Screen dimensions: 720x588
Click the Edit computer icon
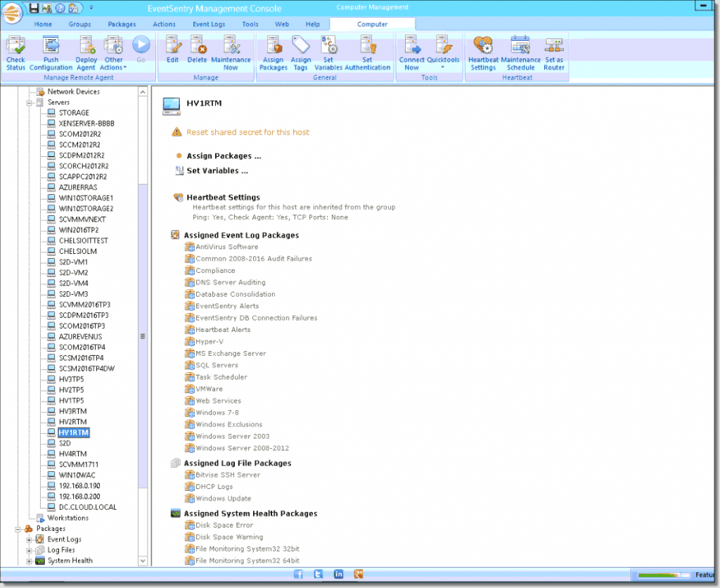[173, 49]
